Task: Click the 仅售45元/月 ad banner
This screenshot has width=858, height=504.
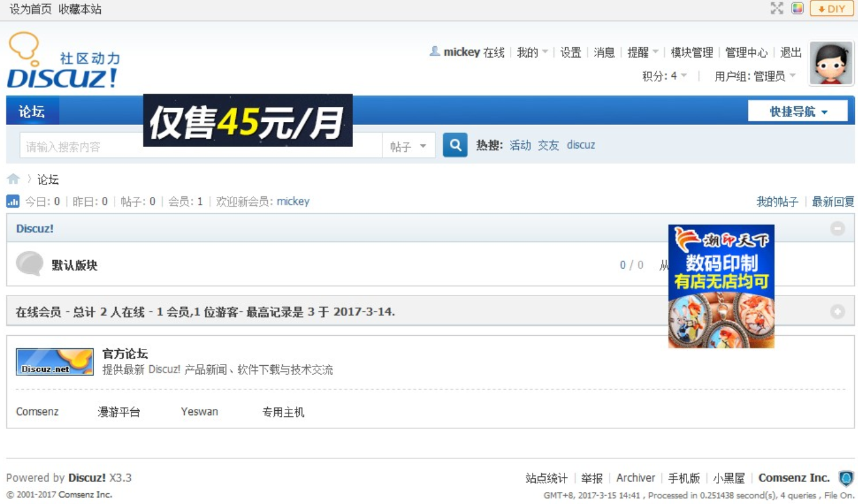Action: click(x=248, y=120)
